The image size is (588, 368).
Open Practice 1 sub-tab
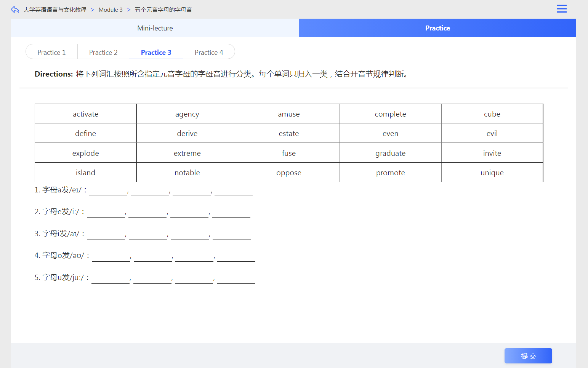[x=51, y=52]
